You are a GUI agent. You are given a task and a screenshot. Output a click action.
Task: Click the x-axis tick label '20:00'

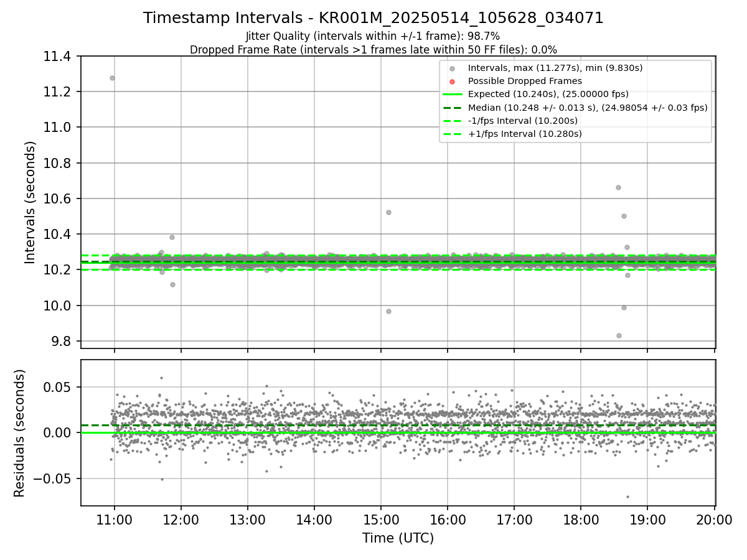714,520
